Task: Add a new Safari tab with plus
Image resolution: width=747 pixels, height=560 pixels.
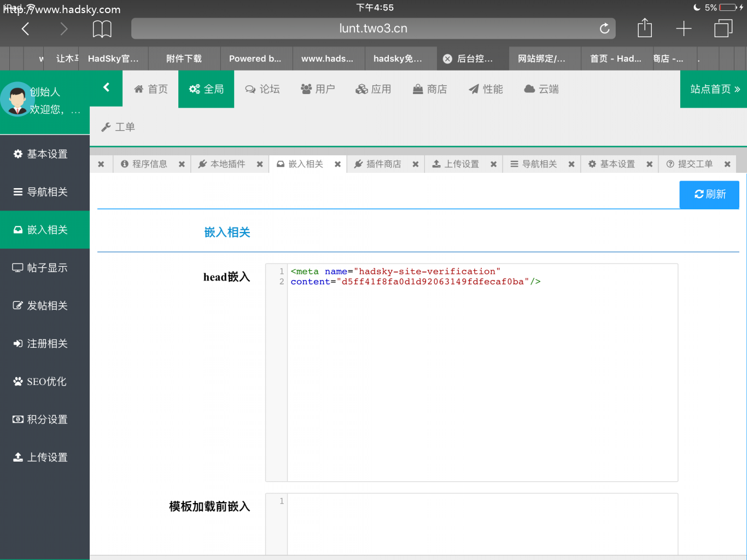Action: pyautogui.click(x=684, y=28)
